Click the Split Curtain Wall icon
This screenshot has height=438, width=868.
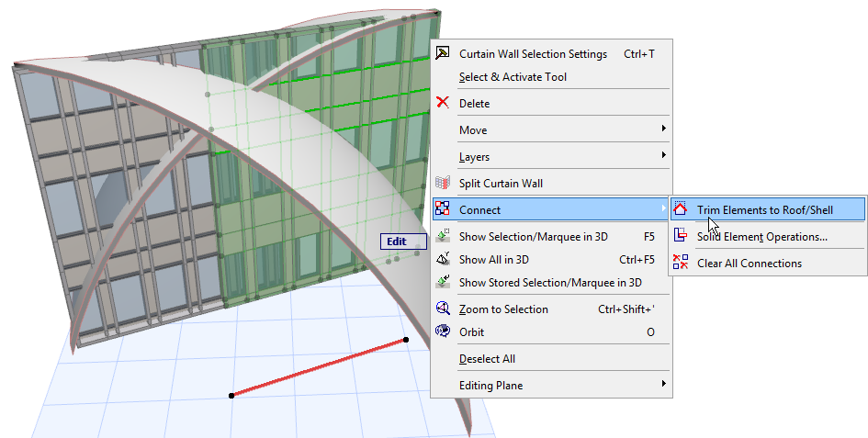click(443, 183)
